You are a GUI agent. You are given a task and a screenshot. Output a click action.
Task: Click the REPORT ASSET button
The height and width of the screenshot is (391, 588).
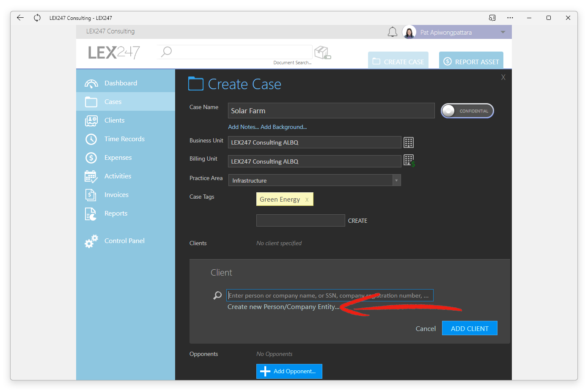[x=471, y=61]
